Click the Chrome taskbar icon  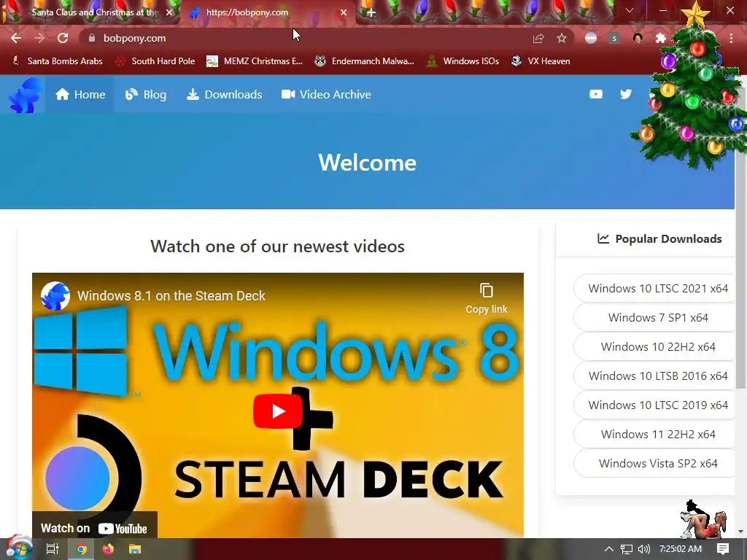click(x=81, y=549)
